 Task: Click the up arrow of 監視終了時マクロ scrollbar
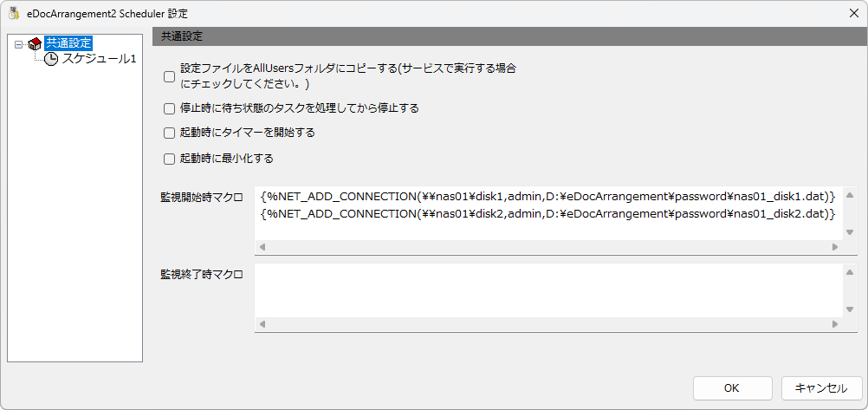click(x=850, y=271)
